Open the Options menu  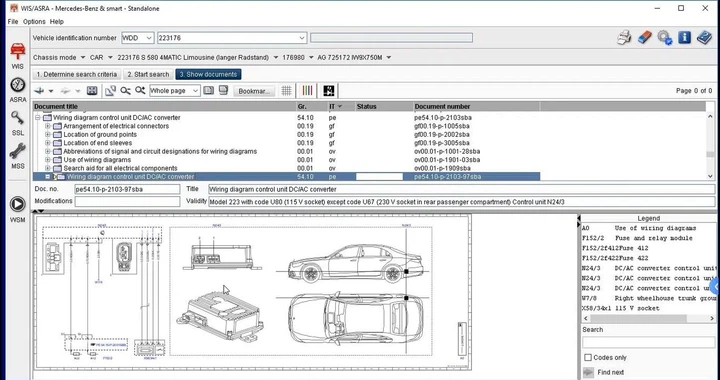[34, 22]
